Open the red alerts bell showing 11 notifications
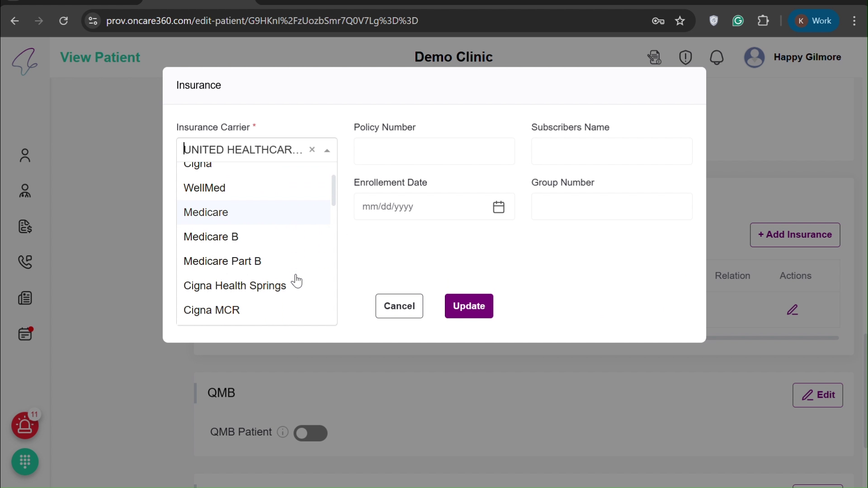Image resolution: width=868 pixels, height=488 pixels. 25,426
